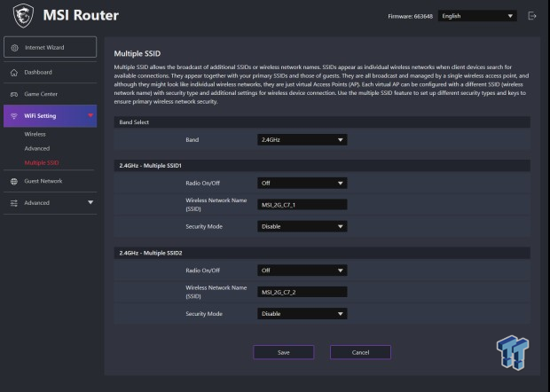Viewport: 550px width, 392px height.
Task: Collapse WiFi Setting using red arrow
Action: pyautogui.click(x=90, y=115)
